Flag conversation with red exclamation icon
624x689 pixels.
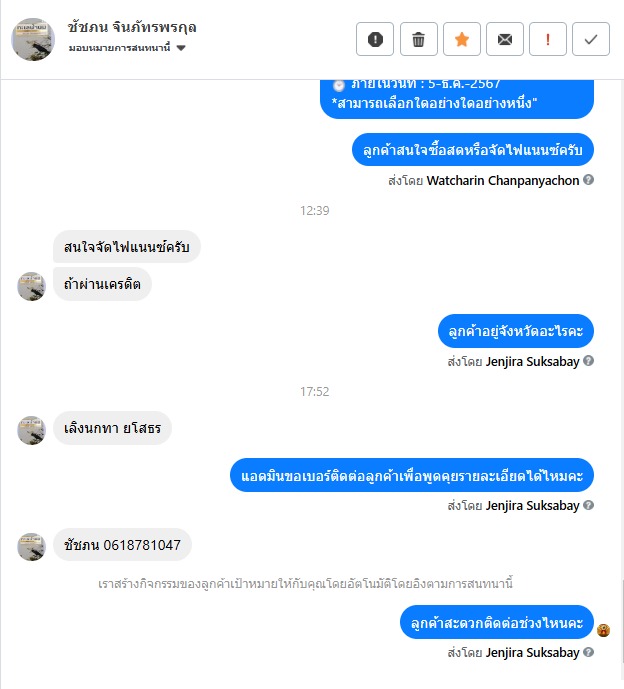click(548, 39)
